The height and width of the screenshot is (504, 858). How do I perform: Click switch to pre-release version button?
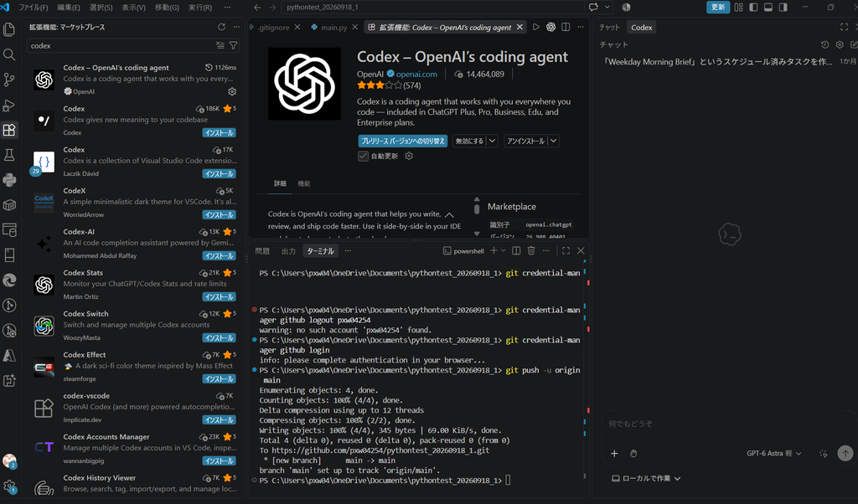pyautogui.click(x=403, y=141)
